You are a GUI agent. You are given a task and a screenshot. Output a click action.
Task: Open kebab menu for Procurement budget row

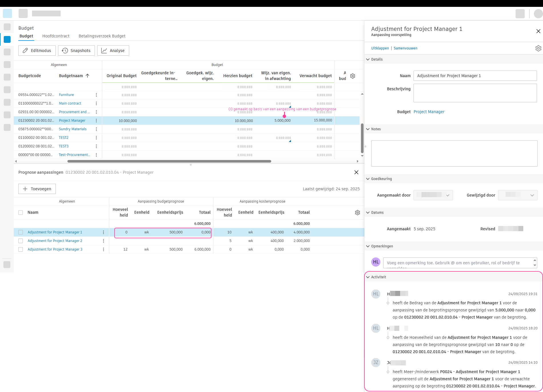pos(96,112)
